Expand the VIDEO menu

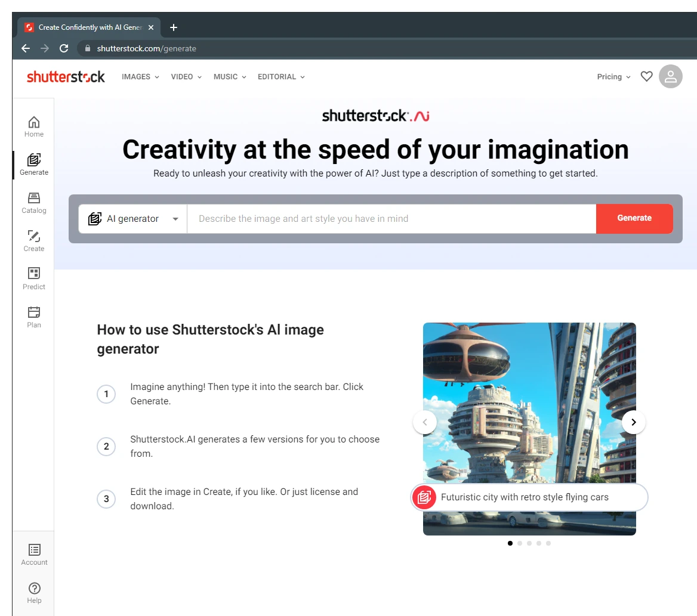coord(186,77)
